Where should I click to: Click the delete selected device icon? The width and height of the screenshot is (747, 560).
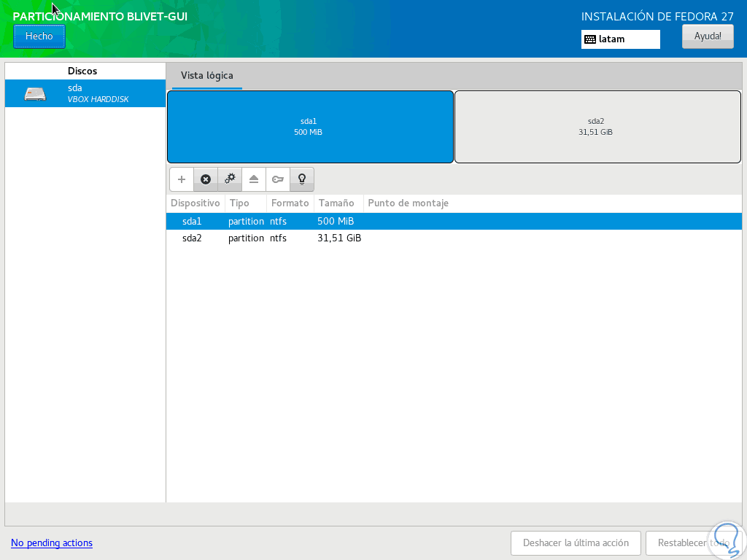pyautogui.click(x=206, y=179)
